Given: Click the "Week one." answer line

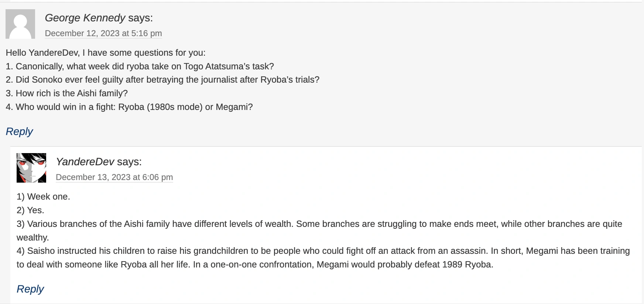Looking at the screenshot, I should (43, 197).
